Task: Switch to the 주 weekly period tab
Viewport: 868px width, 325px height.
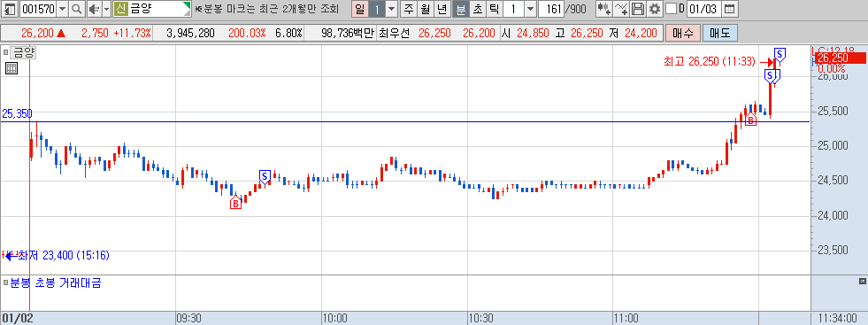Action: point(409,9)
